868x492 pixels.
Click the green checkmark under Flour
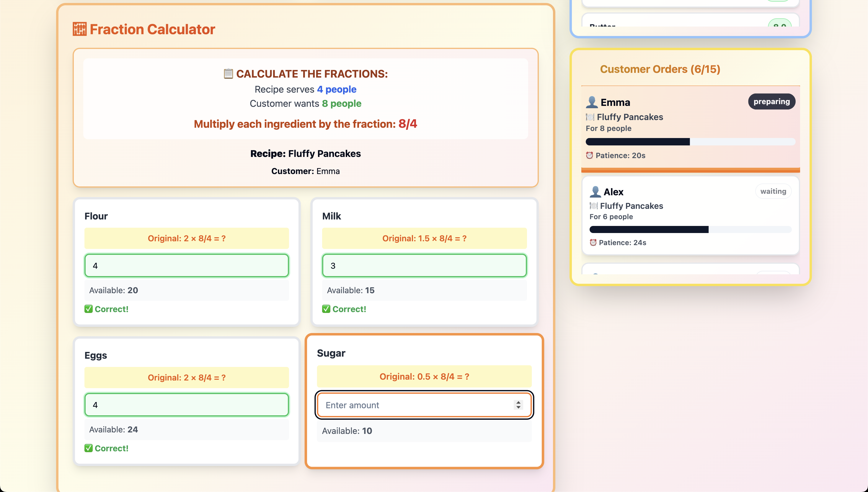(89, 309)
